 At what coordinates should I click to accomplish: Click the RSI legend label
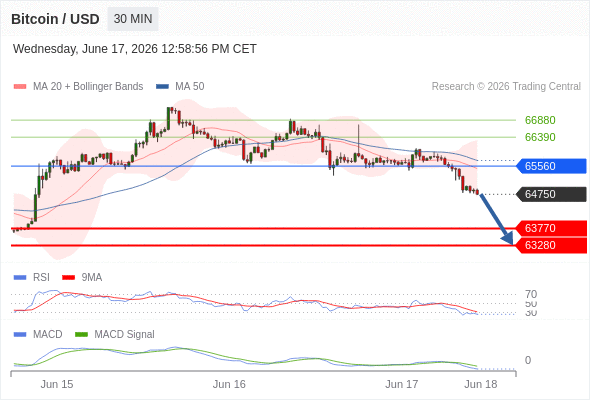41,278
